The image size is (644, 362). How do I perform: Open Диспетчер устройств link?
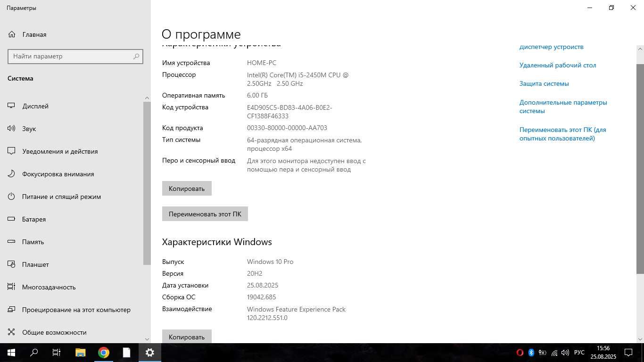(x=552, y=47)
